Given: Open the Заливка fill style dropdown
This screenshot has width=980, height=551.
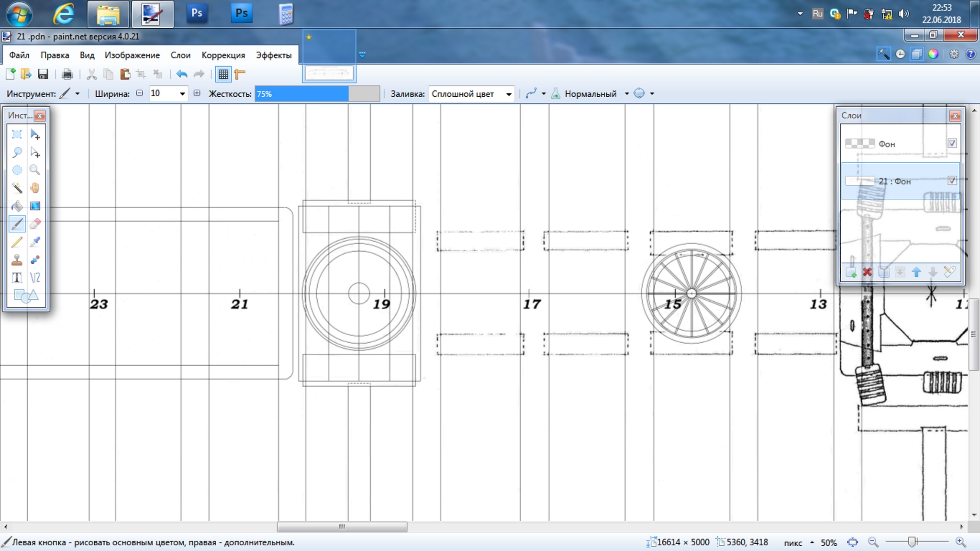Looking at the screenshot, I should (509, 94).
